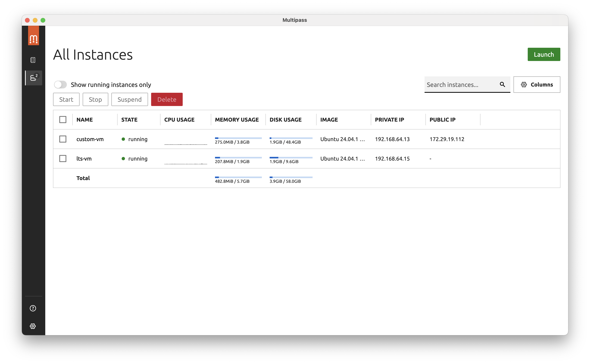Click the lts-vm disk usage bar
The image size is (590, 364).
[x=291, y=158]
